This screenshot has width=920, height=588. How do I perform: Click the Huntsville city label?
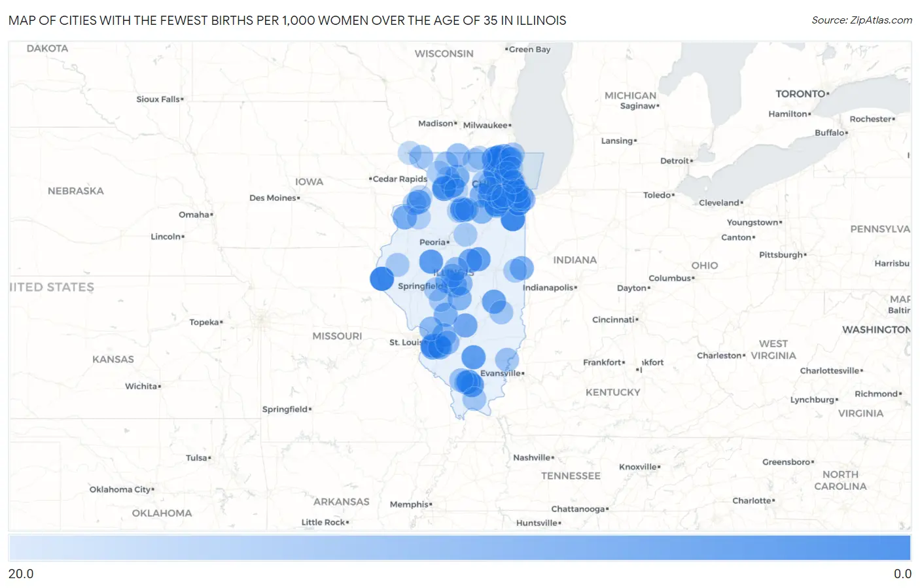(537, 523)
